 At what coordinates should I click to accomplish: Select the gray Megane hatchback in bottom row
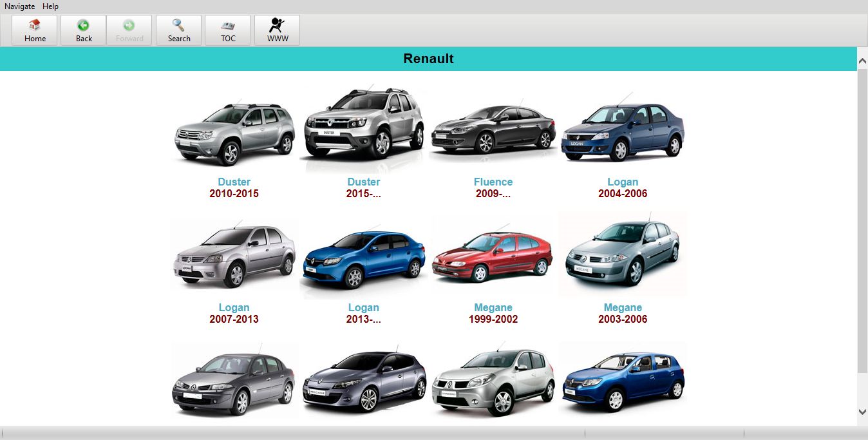coord(364,381)
